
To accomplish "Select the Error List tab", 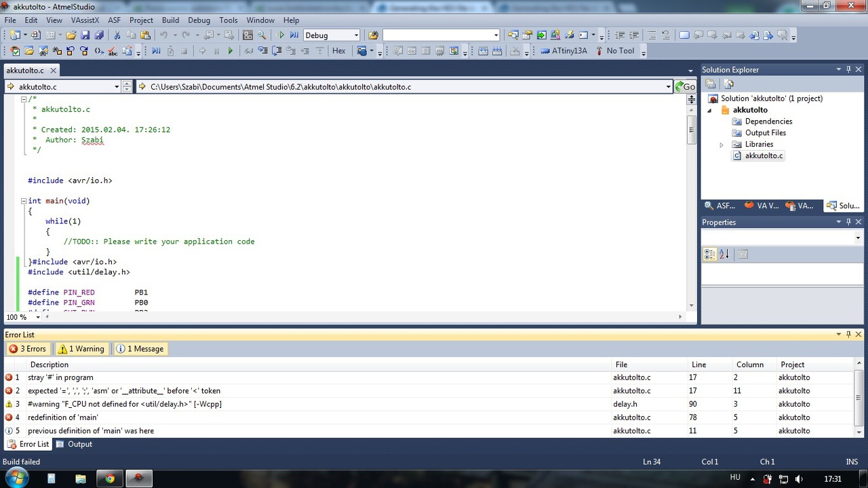I will click(28, 445).
